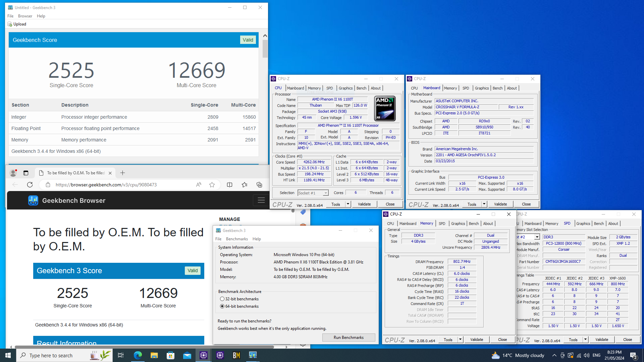Click the Geekbench Browser logo
The height and width of the screenshot is (362, 644).
pyautogui.click(x=33, y=200)
